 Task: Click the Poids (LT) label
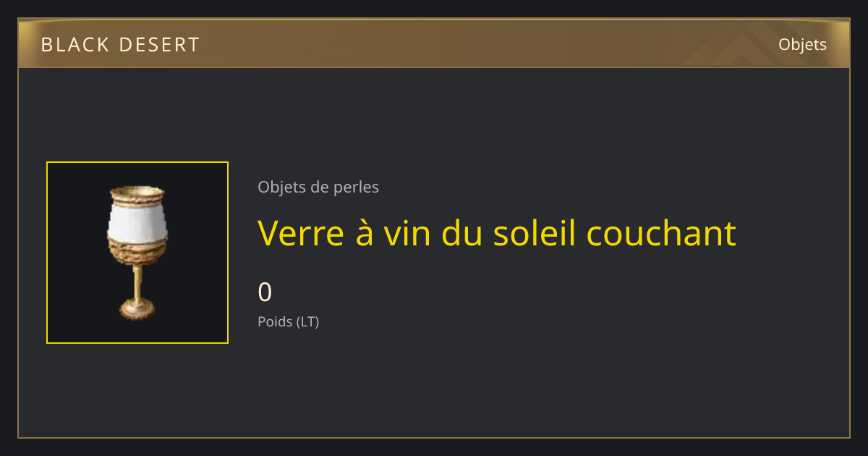click(288, 322)
